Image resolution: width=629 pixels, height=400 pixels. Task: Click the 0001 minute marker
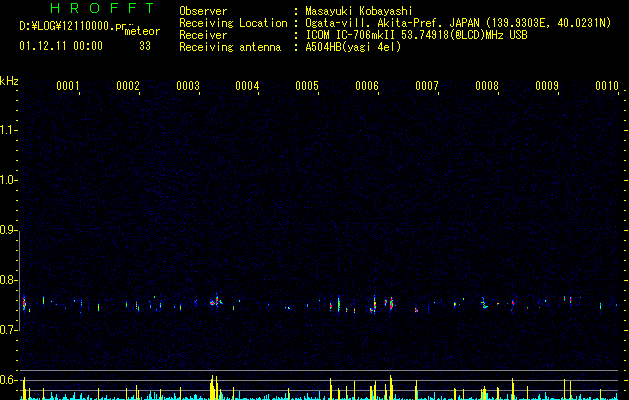67,86
